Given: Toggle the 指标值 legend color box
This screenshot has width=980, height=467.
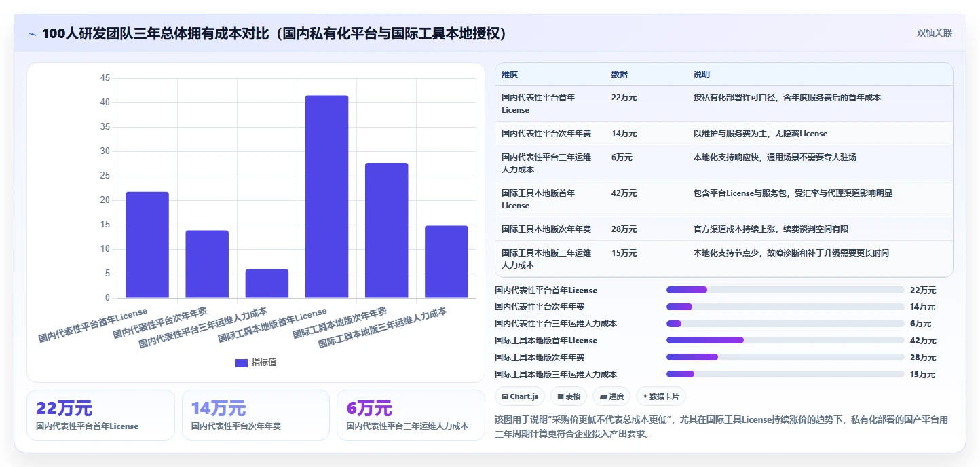Looking at the screenshot, I should point(242,362).
